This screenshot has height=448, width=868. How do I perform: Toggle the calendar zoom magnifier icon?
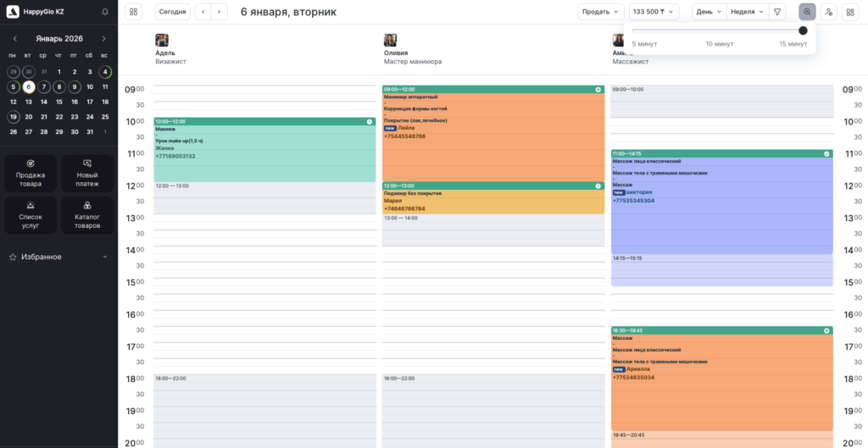807,12
